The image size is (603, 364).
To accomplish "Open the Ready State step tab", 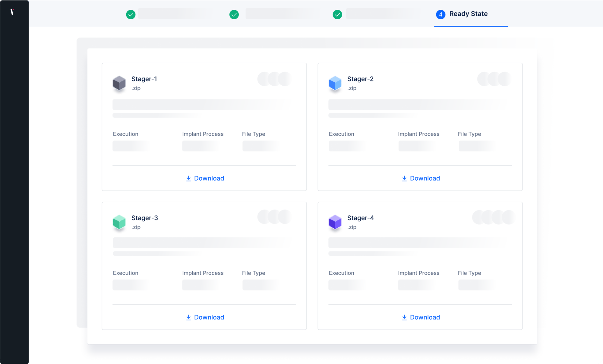I will coord(468,14).
